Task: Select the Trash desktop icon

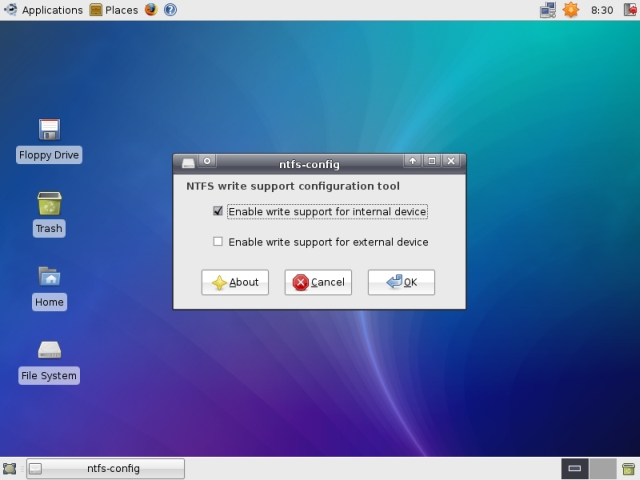Action: click(49, 214)
